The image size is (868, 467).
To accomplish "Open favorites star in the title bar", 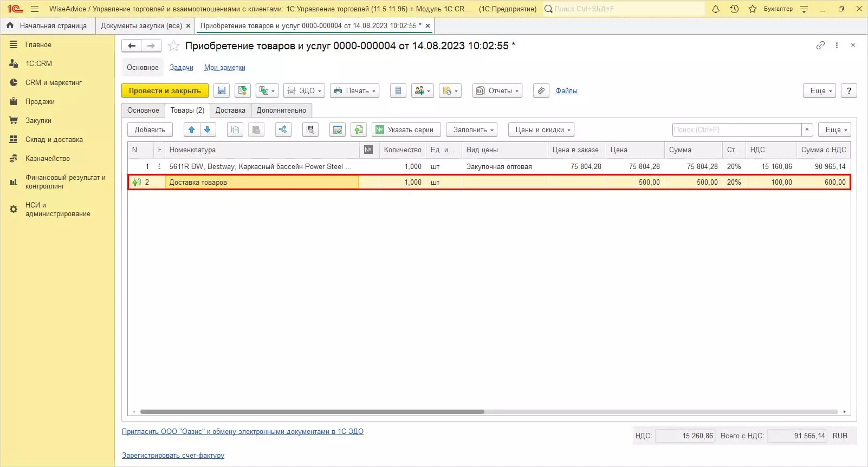I will pos(753,9).
